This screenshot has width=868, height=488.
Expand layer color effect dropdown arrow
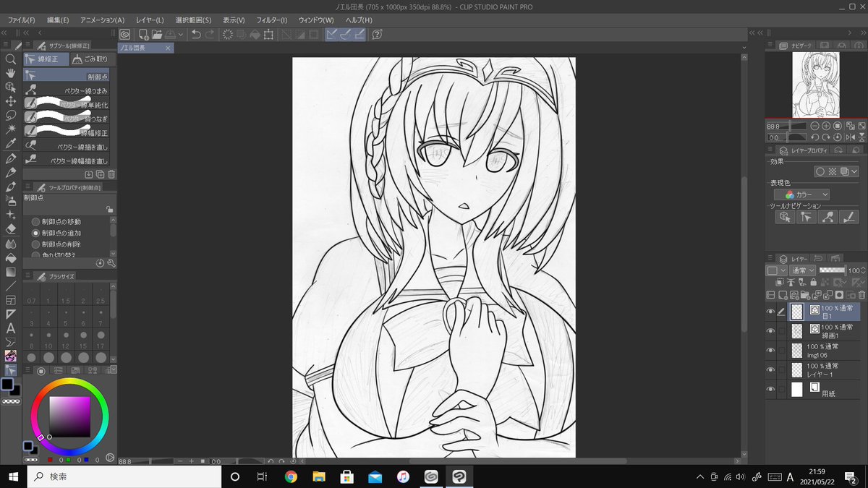(855, 172)
